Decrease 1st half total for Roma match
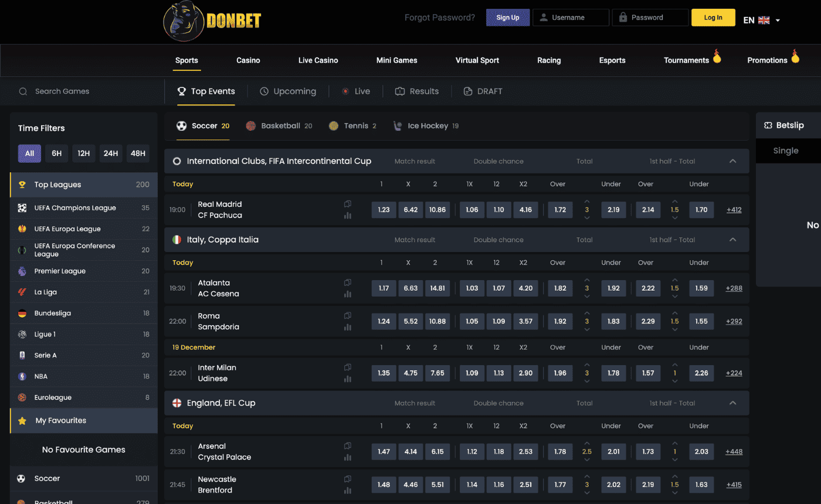The height and width of the screenshot is (504, 821). coord(675,329)
